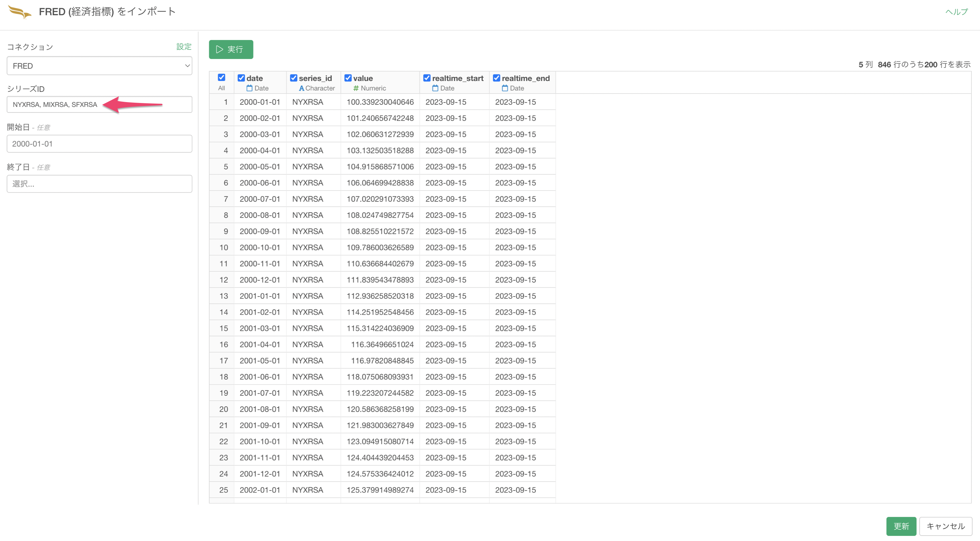Screen dimensions: 980x541
Task: Click the date column header name
Action: [x=254, y=78]
